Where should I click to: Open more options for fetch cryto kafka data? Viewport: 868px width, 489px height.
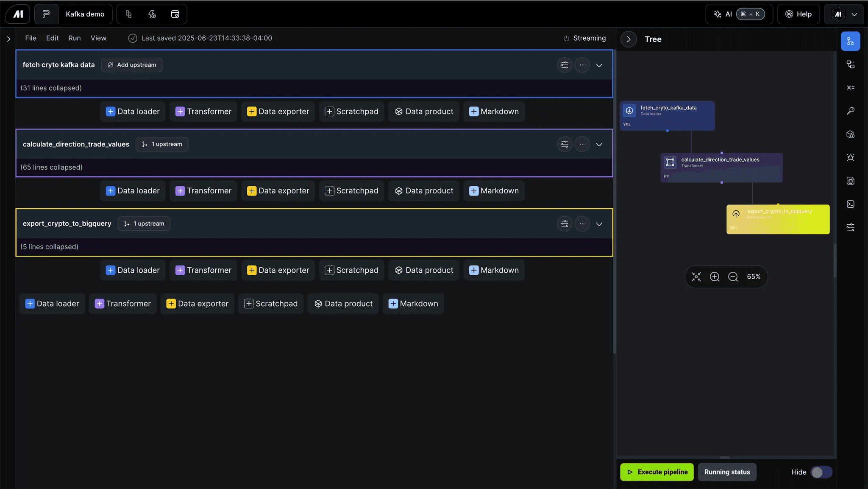(582, 65)
